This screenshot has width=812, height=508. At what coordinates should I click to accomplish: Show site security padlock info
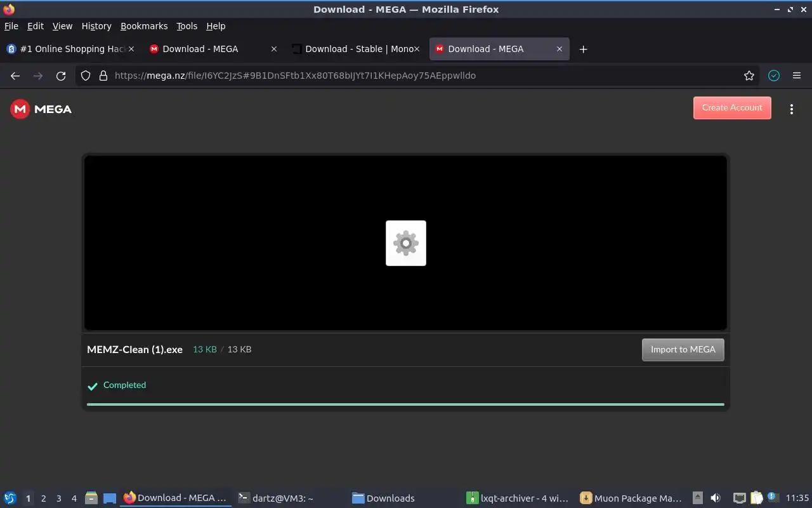point(103,76)
